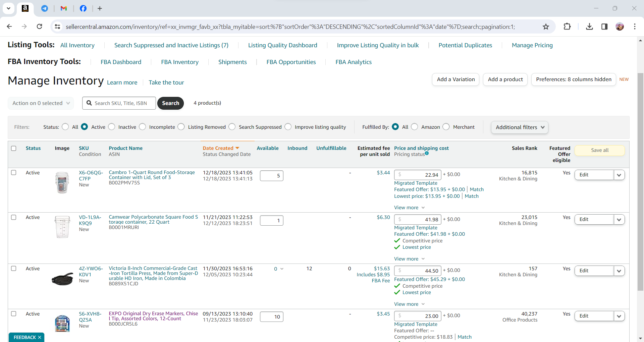The height and width of the screenshot is (342, 644).
Task: Click the Add a Variation button
Action: tap(456, 79)
